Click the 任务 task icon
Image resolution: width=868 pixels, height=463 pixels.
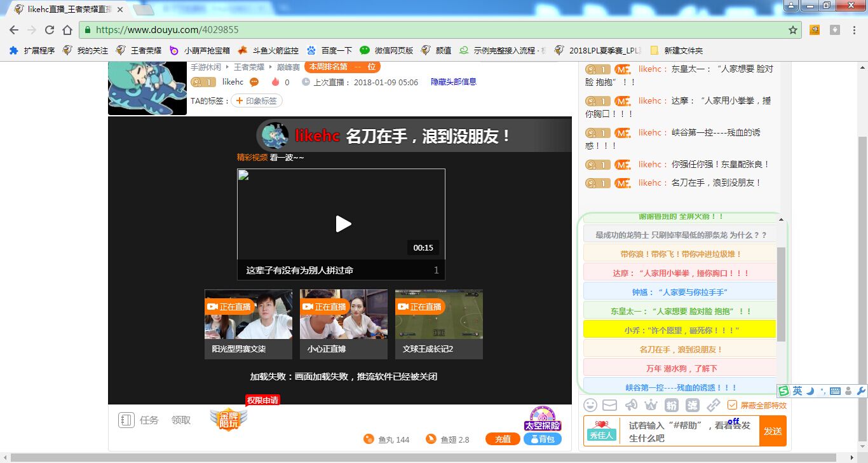[x=126, y=420]
